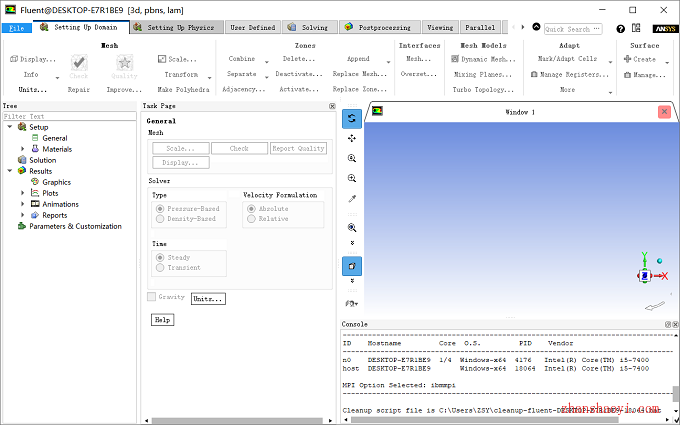Open the Append zones dropdown
Screen dimensions: 680x425
(388, 62)
